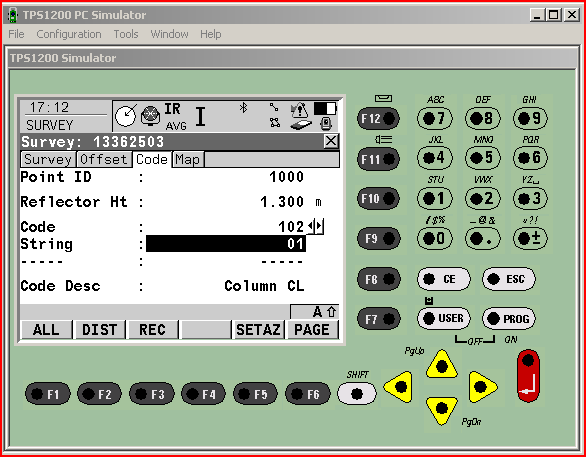Click the F7 function key
Image resolution: width=586 pixels, height=457 pixels.
(378, 319)
